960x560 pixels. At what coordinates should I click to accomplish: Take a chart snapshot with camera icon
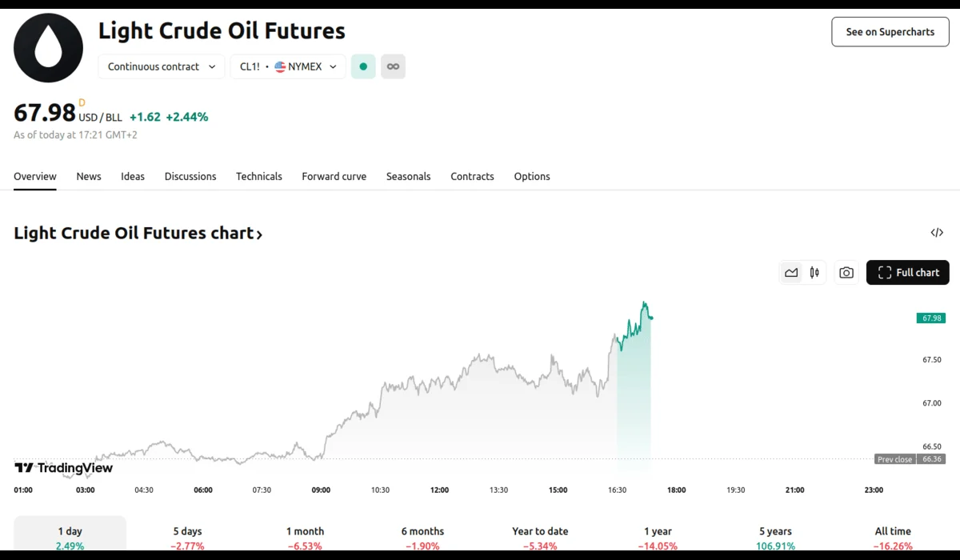click(x=846, y=273)
